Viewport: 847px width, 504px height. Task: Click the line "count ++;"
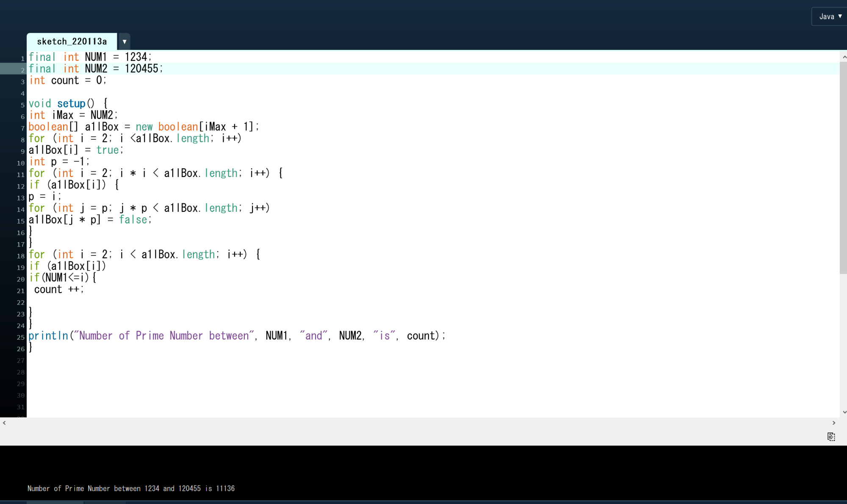(x=59, y=289)
